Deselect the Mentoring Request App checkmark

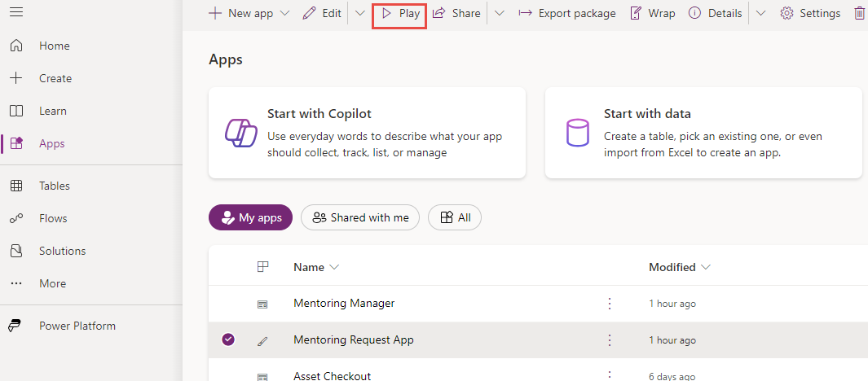[228, 339]
